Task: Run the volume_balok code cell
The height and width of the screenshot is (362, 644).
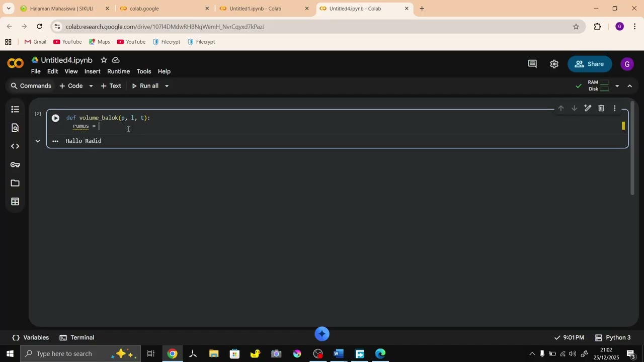Action: (55, 118)
